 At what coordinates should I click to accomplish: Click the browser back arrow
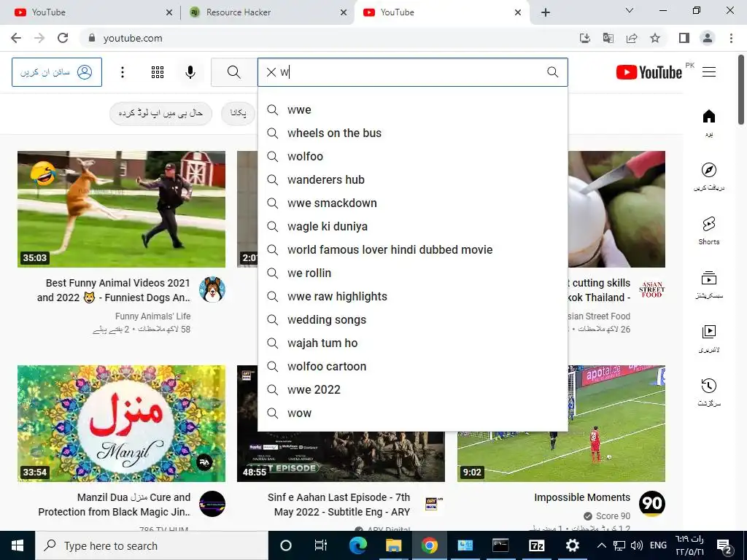point(16,38)
